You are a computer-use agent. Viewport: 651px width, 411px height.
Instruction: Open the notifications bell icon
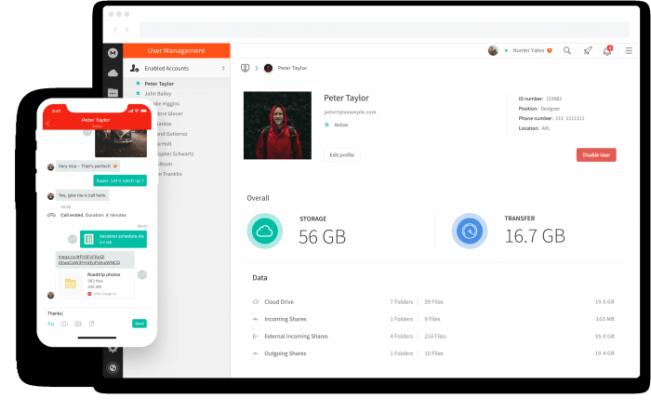(x=607, y=50)
